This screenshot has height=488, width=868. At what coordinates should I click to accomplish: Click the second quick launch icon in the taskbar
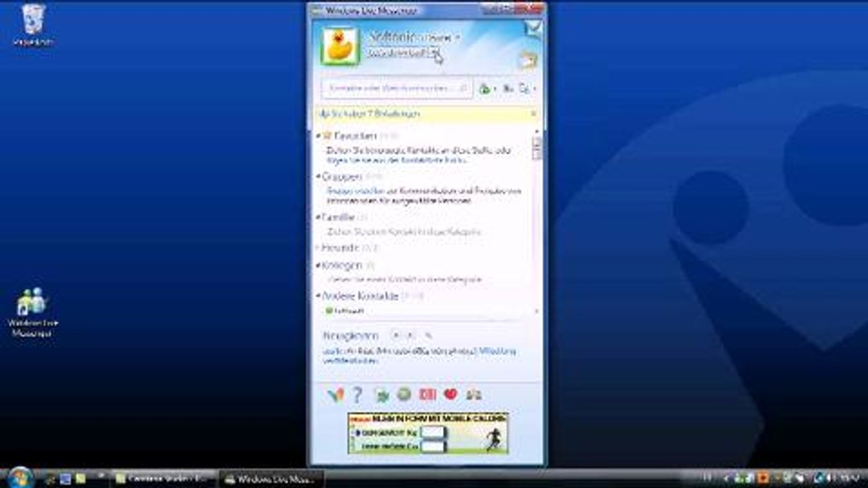(65, 479)
